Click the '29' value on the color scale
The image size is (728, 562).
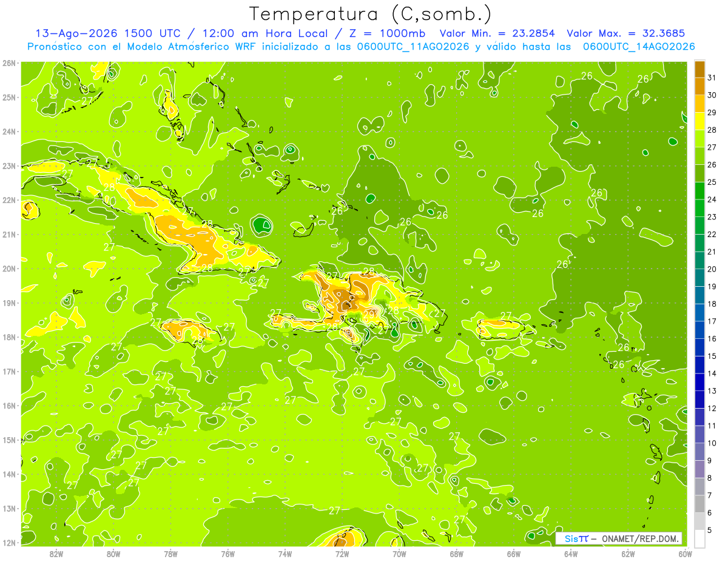712,112
